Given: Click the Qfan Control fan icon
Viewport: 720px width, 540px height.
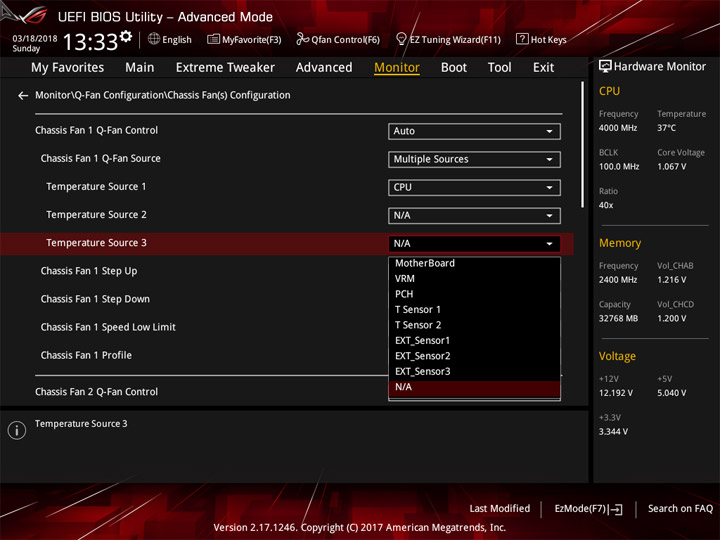Looking at the screenshot, I should click(x=302, y=39).
